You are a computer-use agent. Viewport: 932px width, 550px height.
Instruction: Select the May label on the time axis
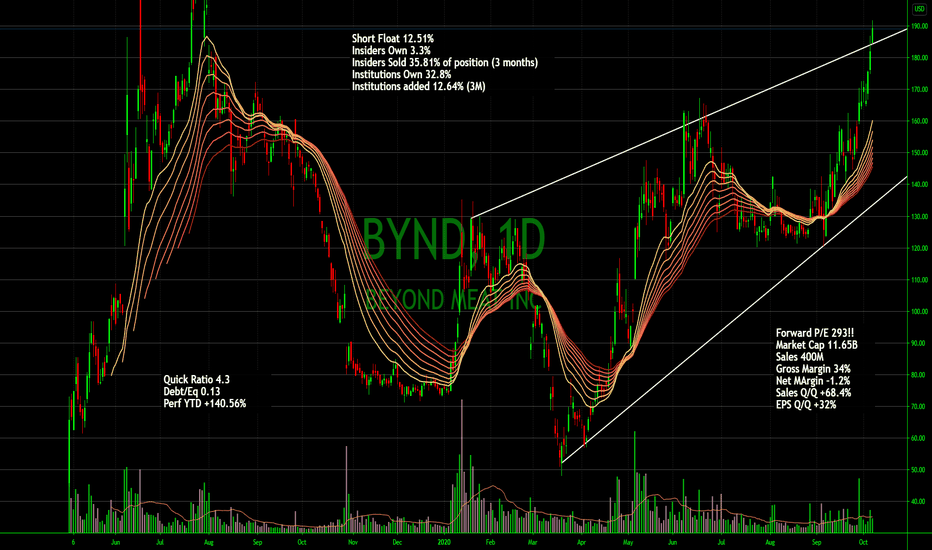(628, 542)
